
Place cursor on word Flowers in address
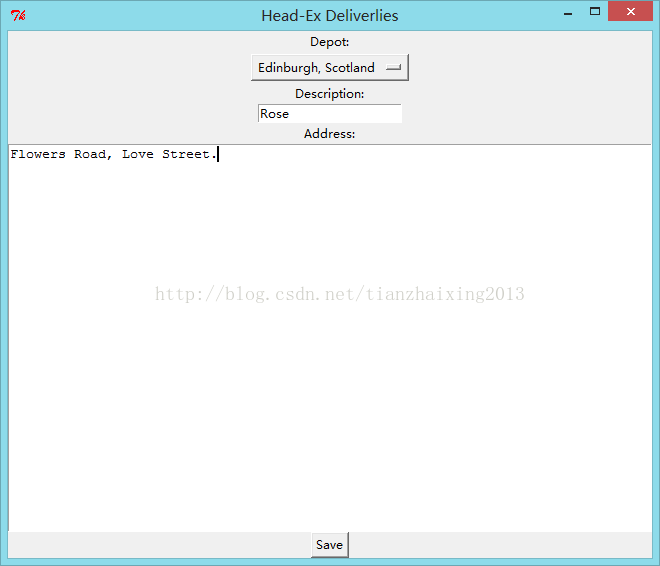pyautogui.click(x=38, y=154)
